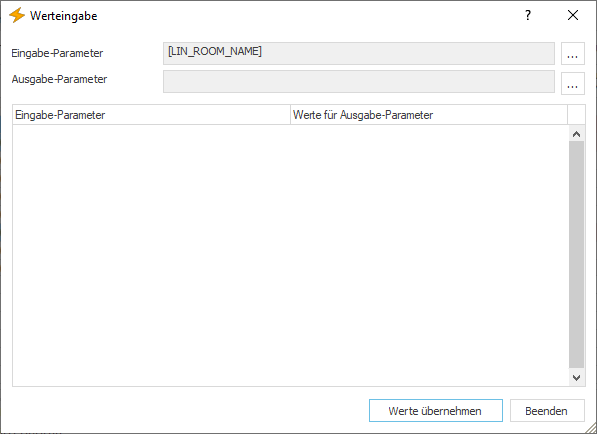
Task: Click the blank header cell above scrollbar
Action: (x=576, y=115)
